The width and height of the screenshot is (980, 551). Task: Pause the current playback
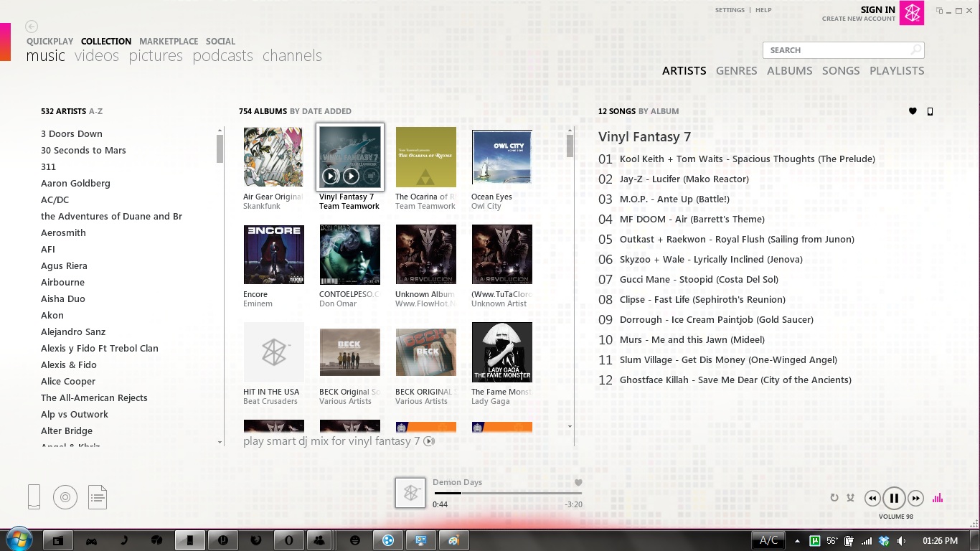coord(894,498)
